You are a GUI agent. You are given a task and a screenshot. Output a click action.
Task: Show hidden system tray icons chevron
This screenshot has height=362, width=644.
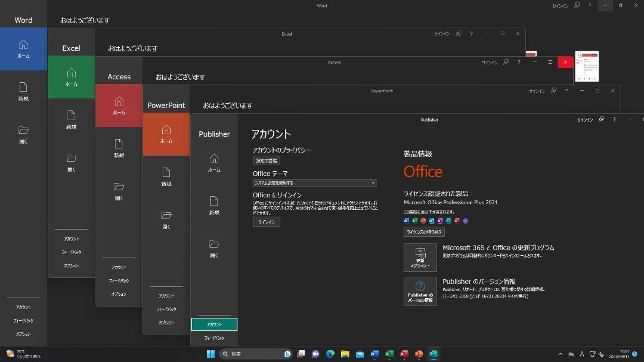(560, 354)
